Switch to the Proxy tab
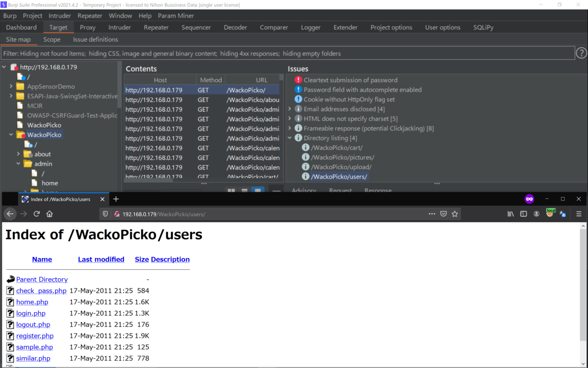 (88, 27)
